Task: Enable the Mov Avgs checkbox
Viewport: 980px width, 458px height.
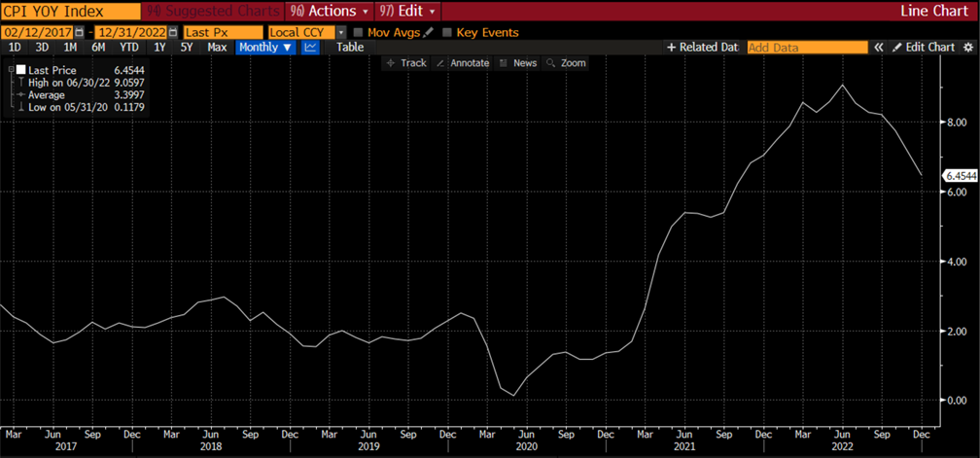Action: tap(358, 32)
